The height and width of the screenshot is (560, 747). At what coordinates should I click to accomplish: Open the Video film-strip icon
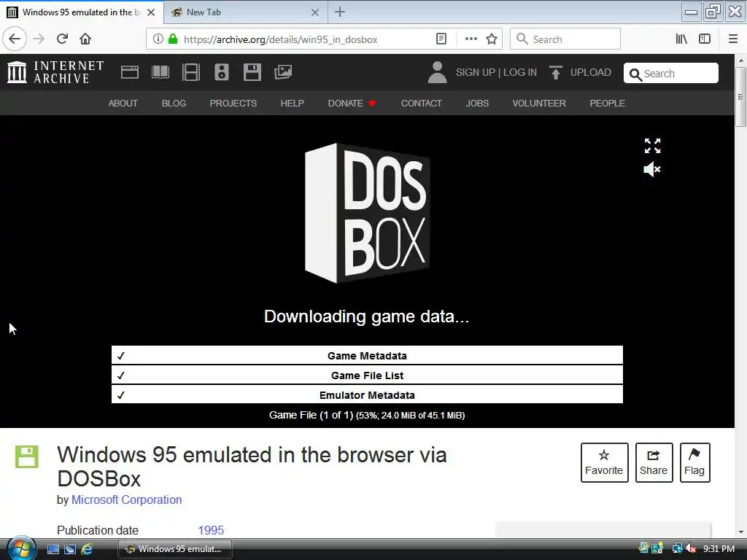[x=191, y=72]
